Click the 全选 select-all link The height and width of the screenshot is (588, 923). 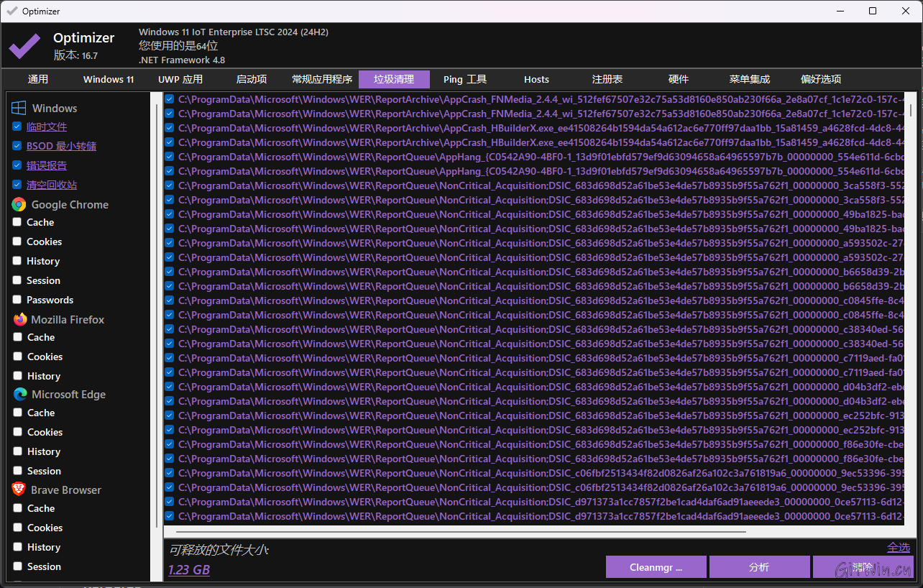pyautogui.click(x=898, y=547)
